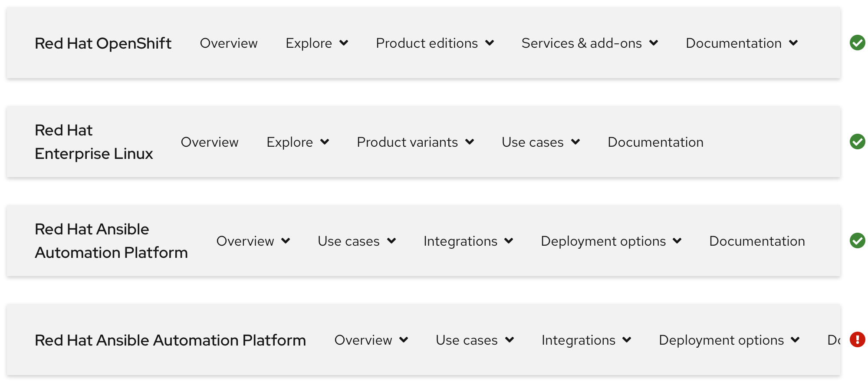The image size is (868, 382).
Task: Click the Red Hat OpenShift brand name
Action: (x=103, y=43)
